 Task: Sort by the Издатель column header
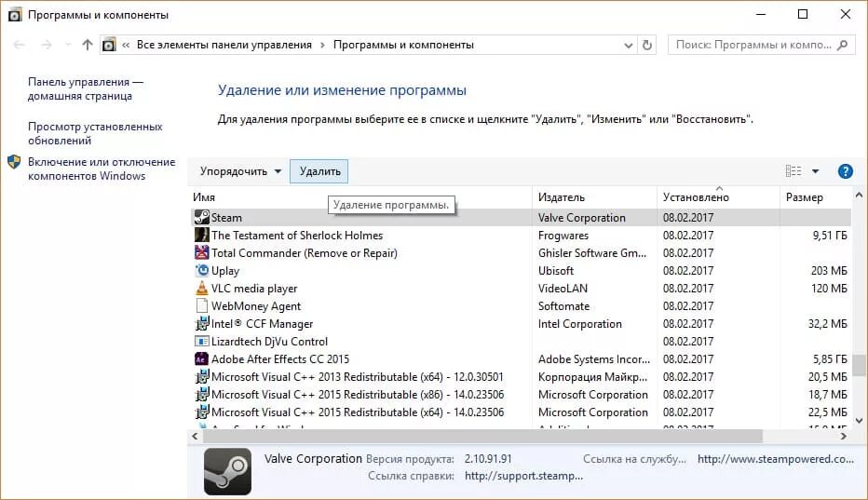[x=594, y=197]
